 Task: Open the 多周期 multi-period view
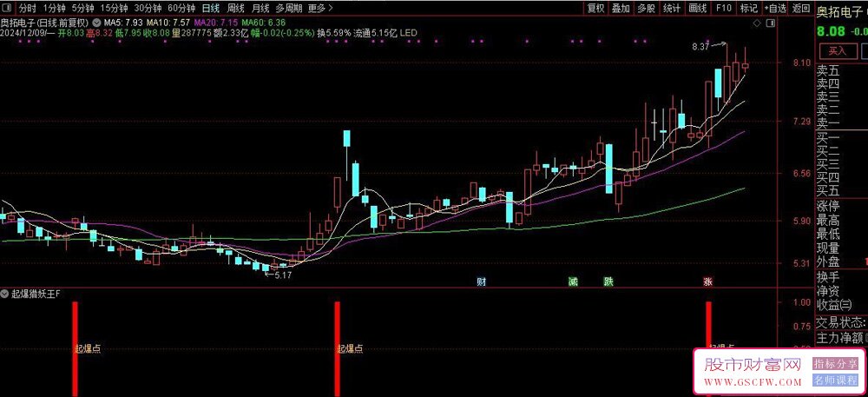pyautogui.click(x=289, y=8)
